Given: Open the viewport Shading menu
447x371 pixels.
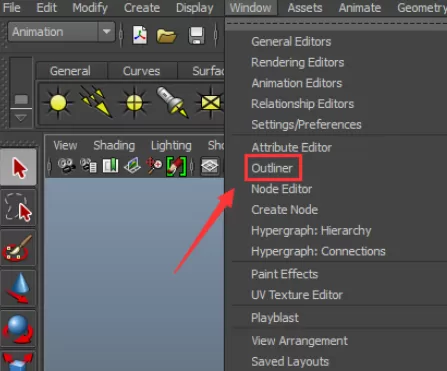Looking at the screenshot, I should click(114, 145).
